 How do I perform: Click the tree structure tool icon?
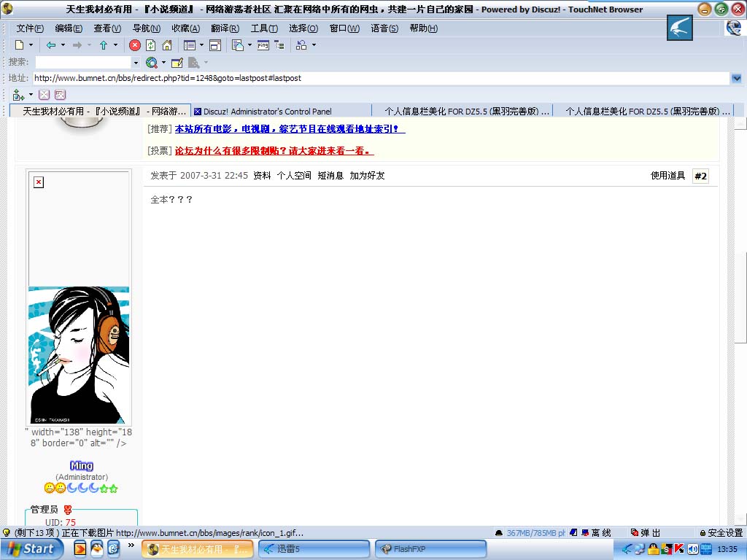coord(279,45)
